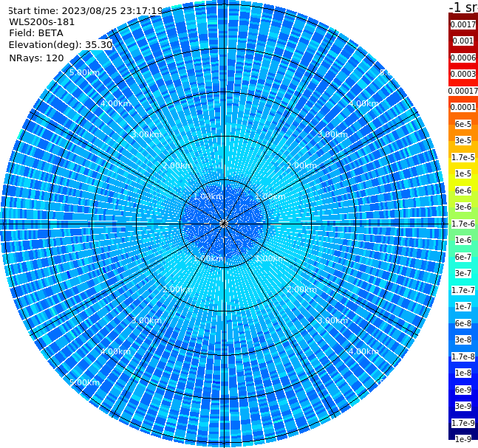
Task: Click the lower-right 3.00km ring label
Action: [x=332, y=320]
